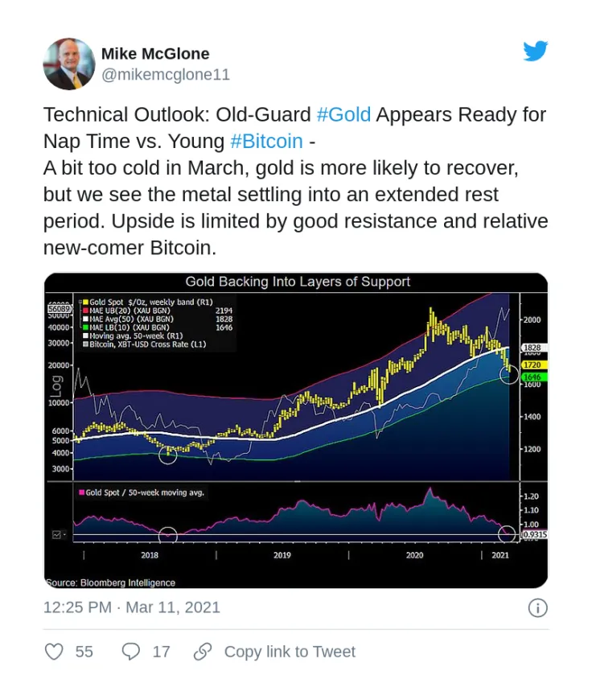Select the #Gold hashtag
This screenshot has width=592, height=700.
coord(343,115)
